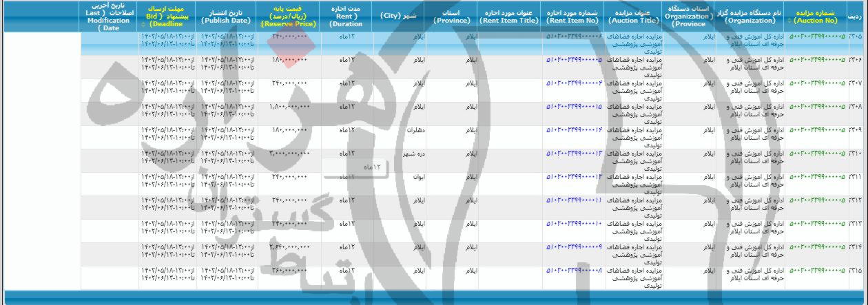This screenshot has width=868, height=305.
Task: Open rent item link ending ۰۰۰۰۱۰ in row ۳۱۳
Action: click(575, 223)
